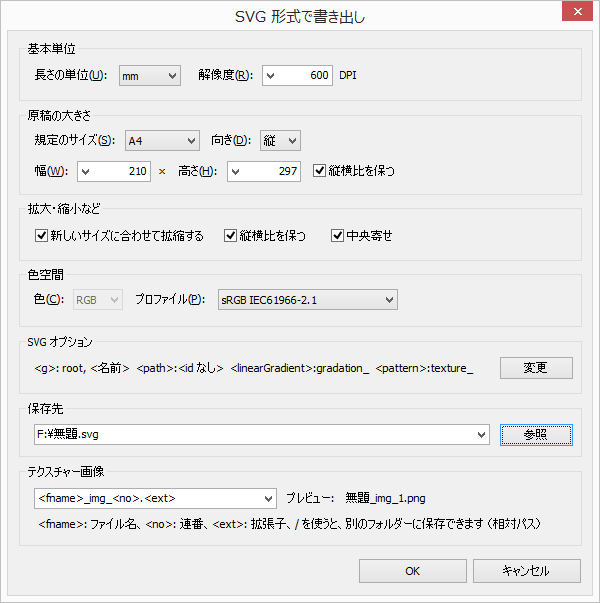The image size is (600, 603).
Task: Click the 参照 browse button
Action: click(x=536, y=435)
